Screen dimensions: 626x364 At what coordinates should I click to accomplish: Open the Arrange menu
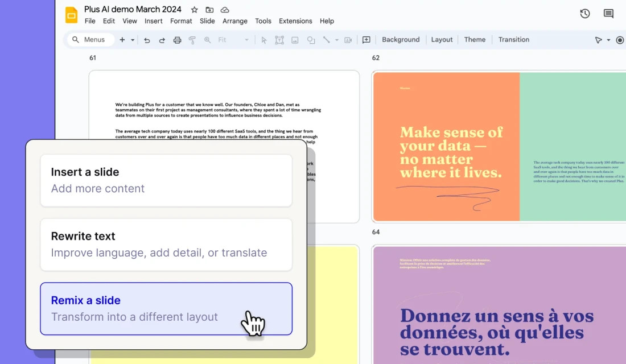tap(235, 21)
